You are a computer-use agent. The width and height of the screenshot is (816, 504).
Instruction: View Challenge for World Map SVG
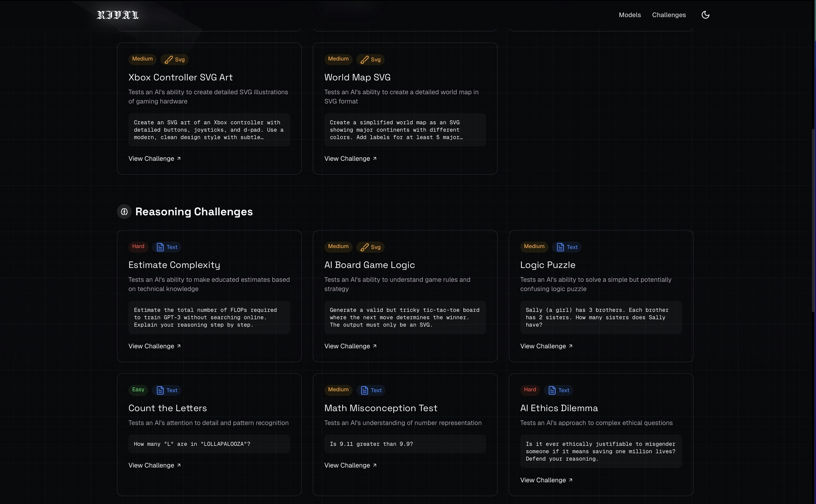click(x=350, y=159)
